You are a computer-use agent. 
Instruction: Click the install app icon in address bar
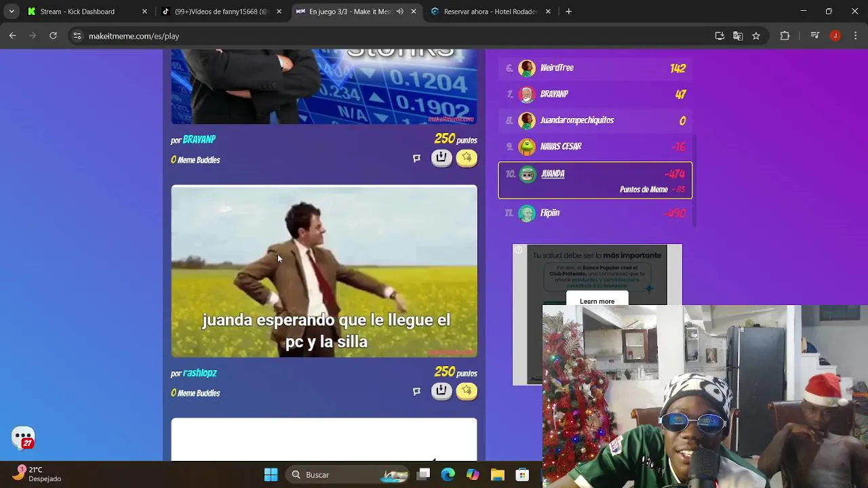pyautogui.click(x=720, y=36)
